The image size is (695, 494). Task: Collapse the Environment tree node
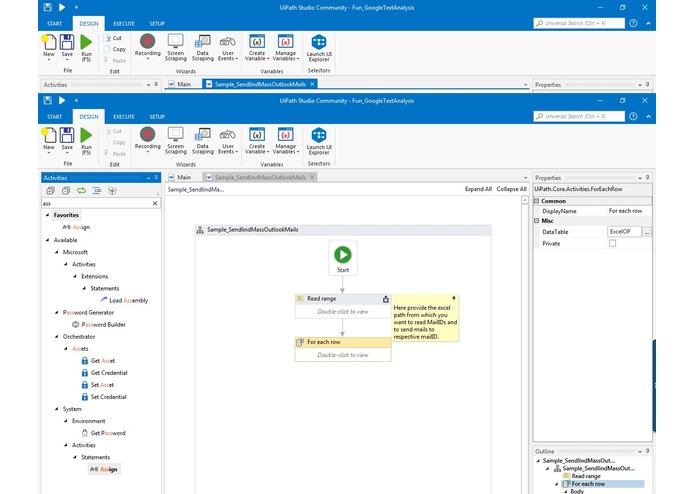[66, 421]
